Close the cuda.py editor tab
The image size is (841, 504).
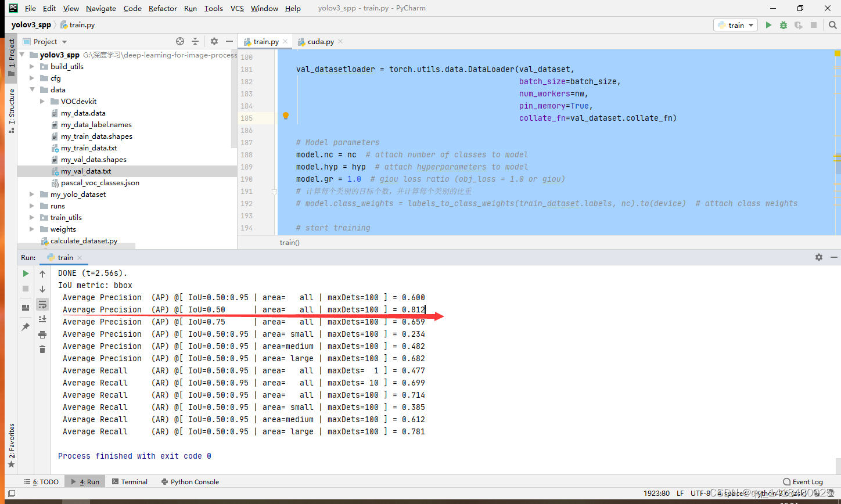pyautogui.click(x=340, y=41)
